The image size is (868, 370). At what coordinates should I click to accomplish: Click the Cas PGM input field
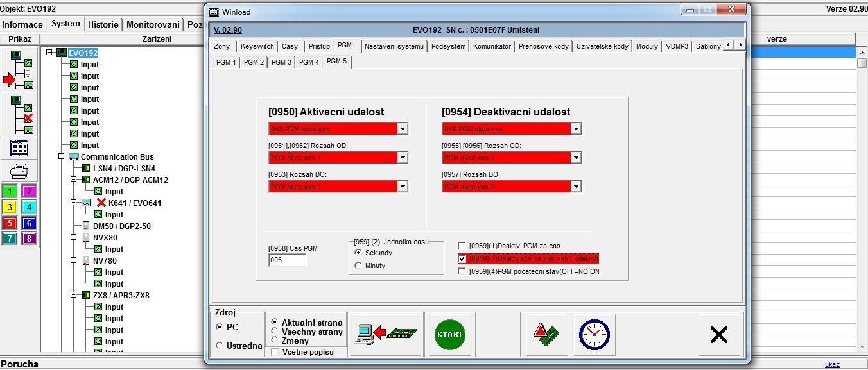(287, 260)
